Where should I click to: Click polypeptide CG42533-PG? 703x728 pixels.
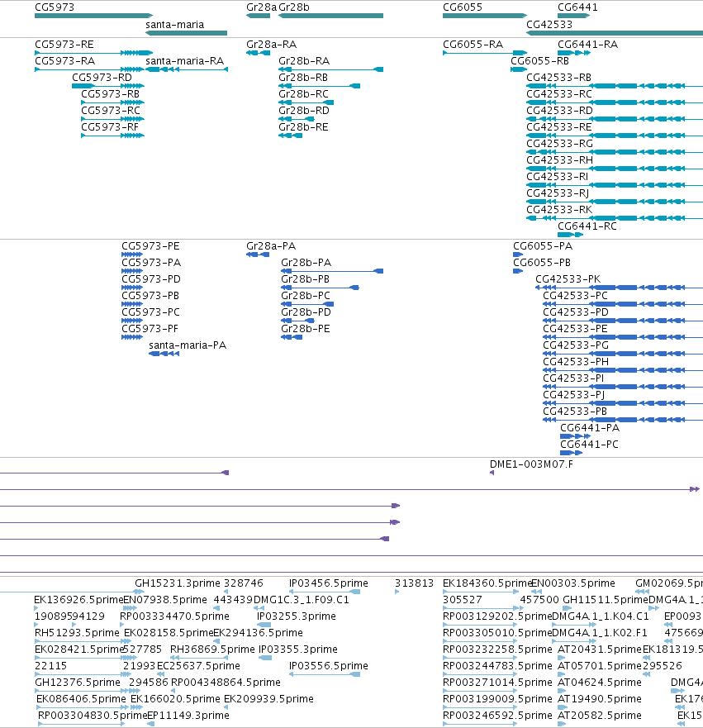click(x=623, y=354)
